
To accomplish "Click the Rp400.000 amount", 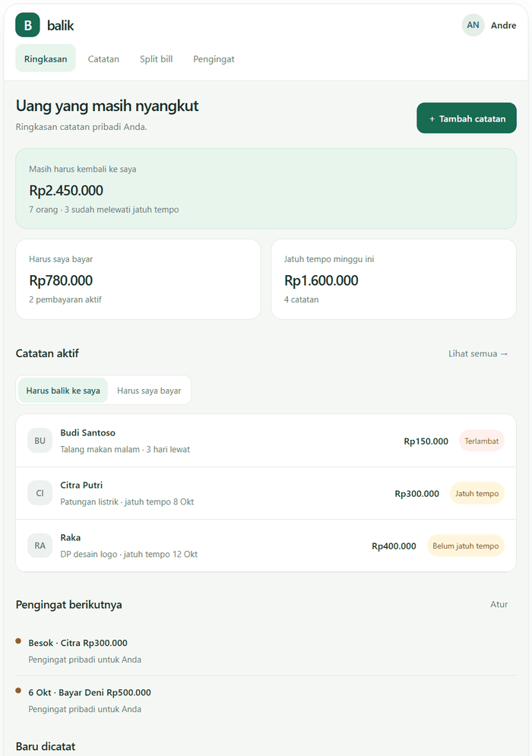I will 394,546.
